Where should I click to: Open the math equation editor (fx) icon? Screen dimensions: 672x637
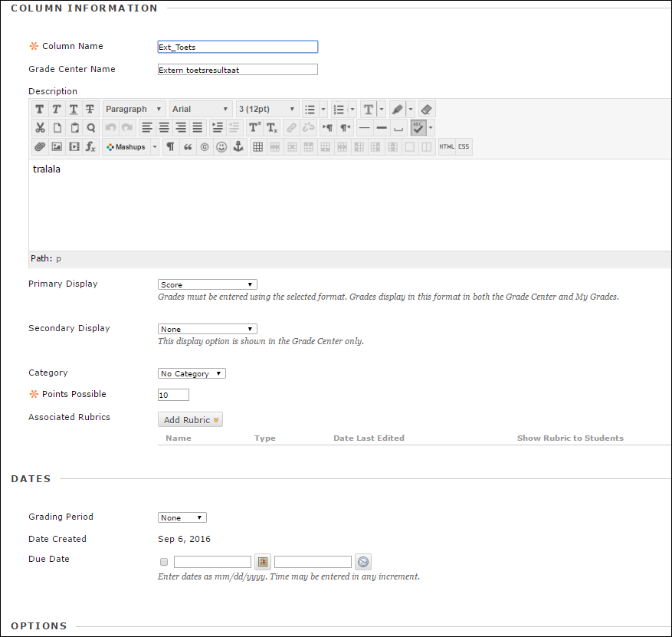90,147
